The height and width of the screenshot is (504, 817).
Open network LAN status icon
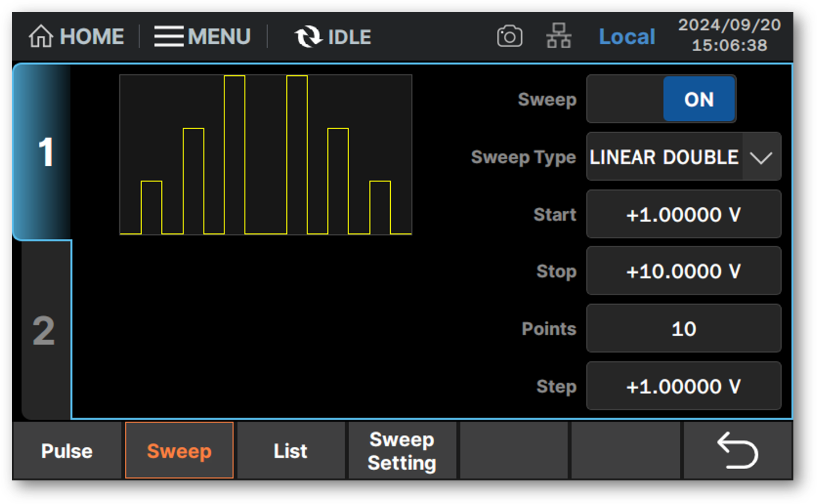coord(558,37)
